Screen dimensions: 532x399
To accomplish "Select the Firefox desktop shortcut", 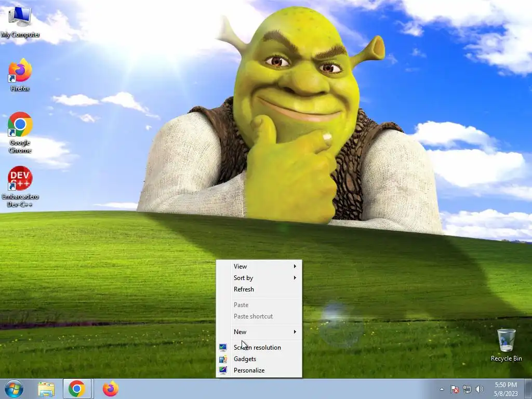I will (x=20, y=75).
